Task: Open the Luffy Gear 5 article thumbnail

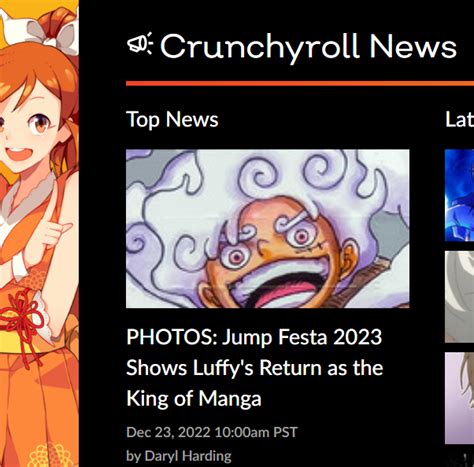Action: click(268, 229)
